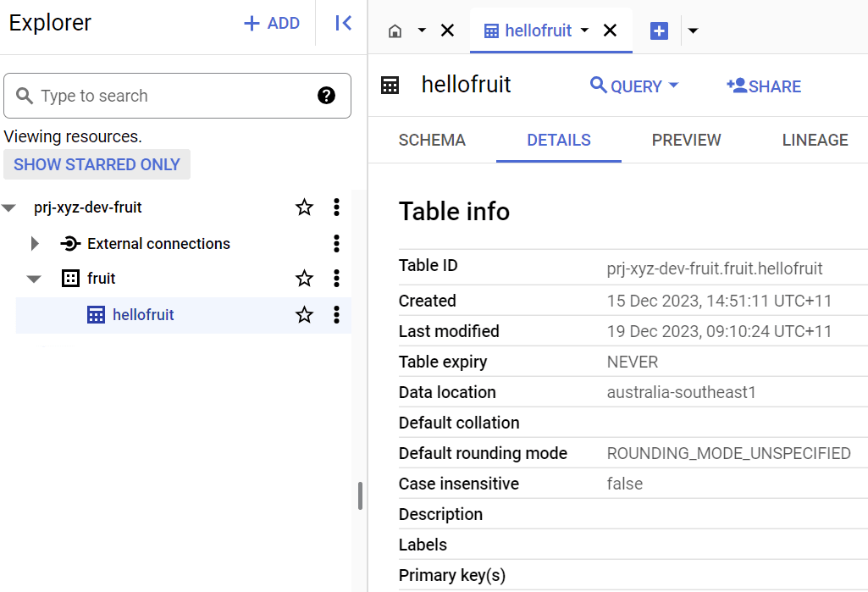This screenshot has width=868, height=592.
Task: Create a new query tab with plus icon
Action: 659,31
